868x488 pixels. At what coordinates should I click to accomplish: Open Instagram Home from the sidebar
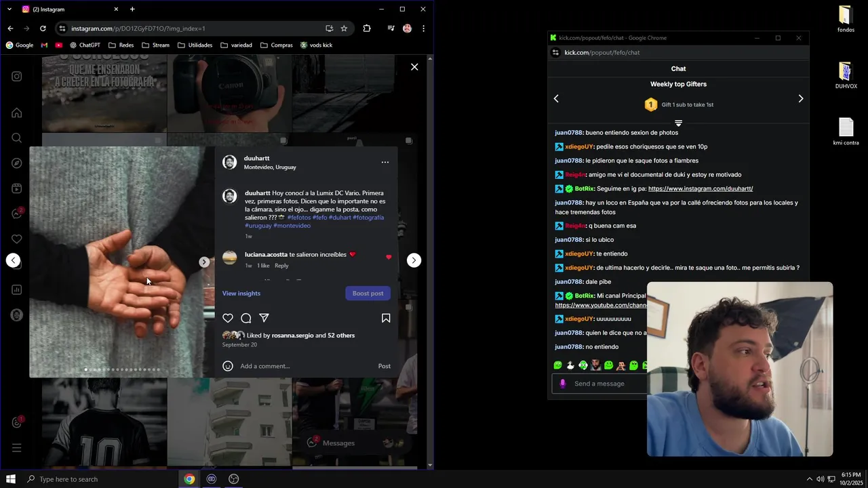[17, 113]
